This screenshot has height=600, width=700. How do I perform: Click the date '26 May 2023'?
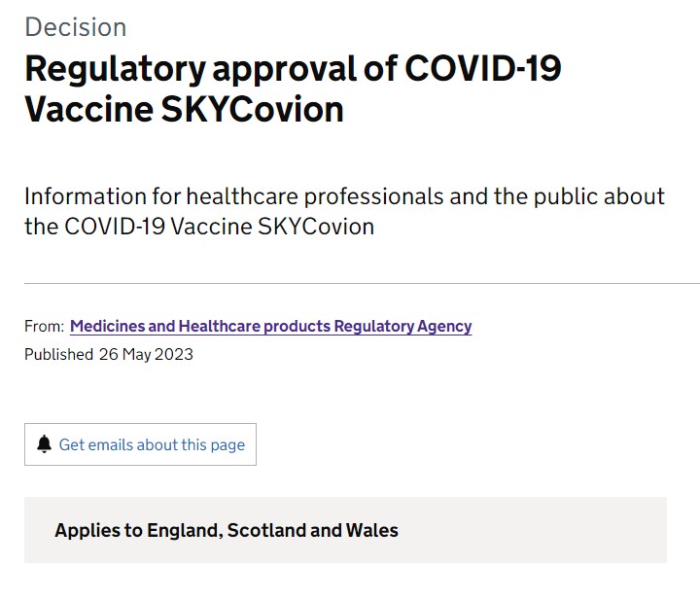(146, 354)
